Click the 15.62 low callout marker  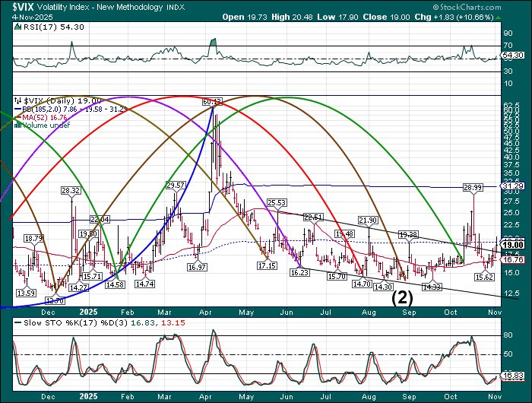pyautogui.click(x=485, y=278)
